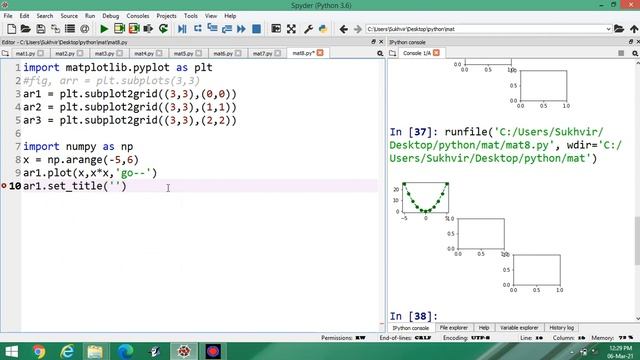The height and width of the screenshot is (360, 640).
Task: Open the Projects menu
Action: click(x=167, y=16)
